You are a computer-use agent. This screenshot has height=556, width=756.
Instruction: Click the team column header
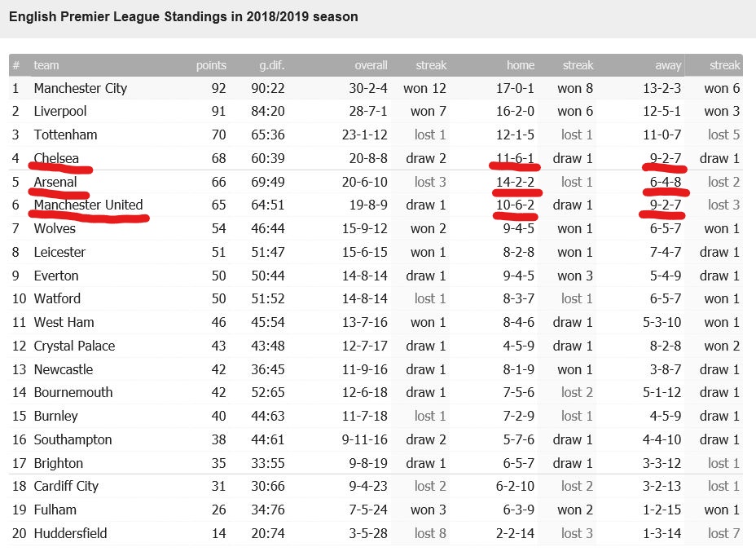[x=46, y=65]
